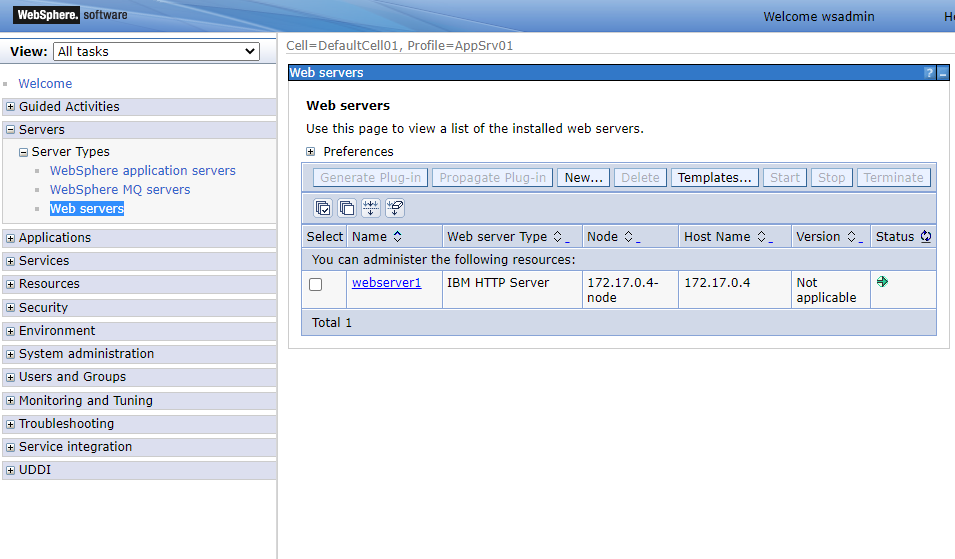Expand the Preferences section

(311, 152)
